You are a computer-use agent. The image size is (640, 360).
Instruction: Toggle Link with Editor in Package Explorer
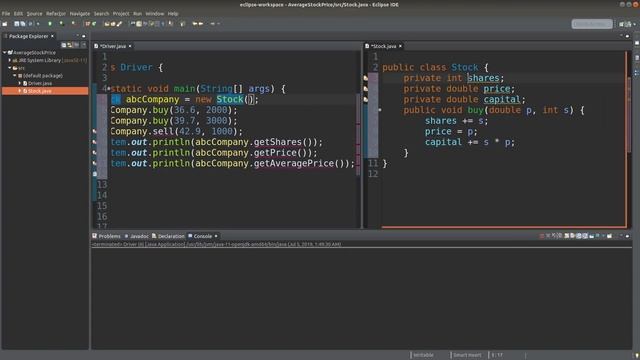pyautogui.click(x=70, y=45)
